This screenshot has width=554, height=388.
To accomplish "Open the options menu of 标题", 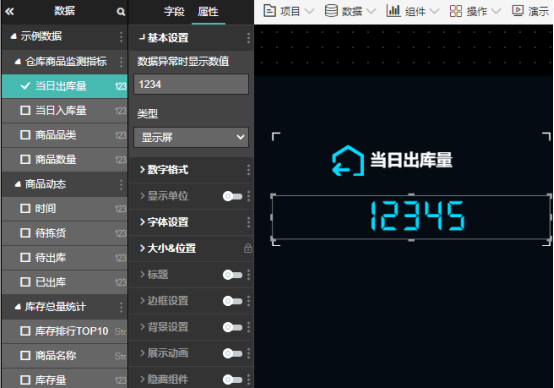I will 248,275.
